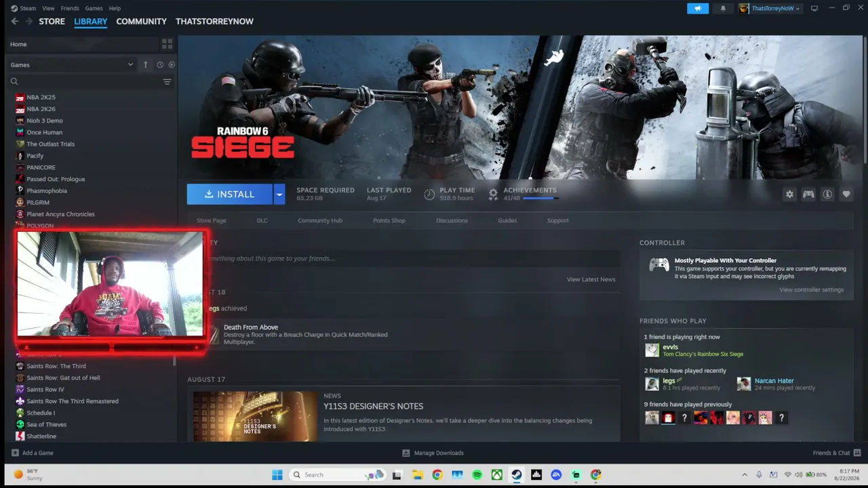Open Spotify from the taskbar
The image size is (868, 488).
click(x=477, y=475)
